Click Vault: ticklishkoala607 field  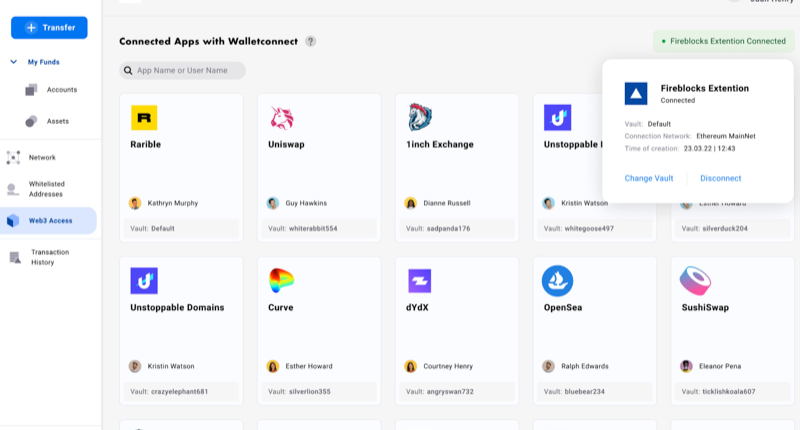coord(733,392)
